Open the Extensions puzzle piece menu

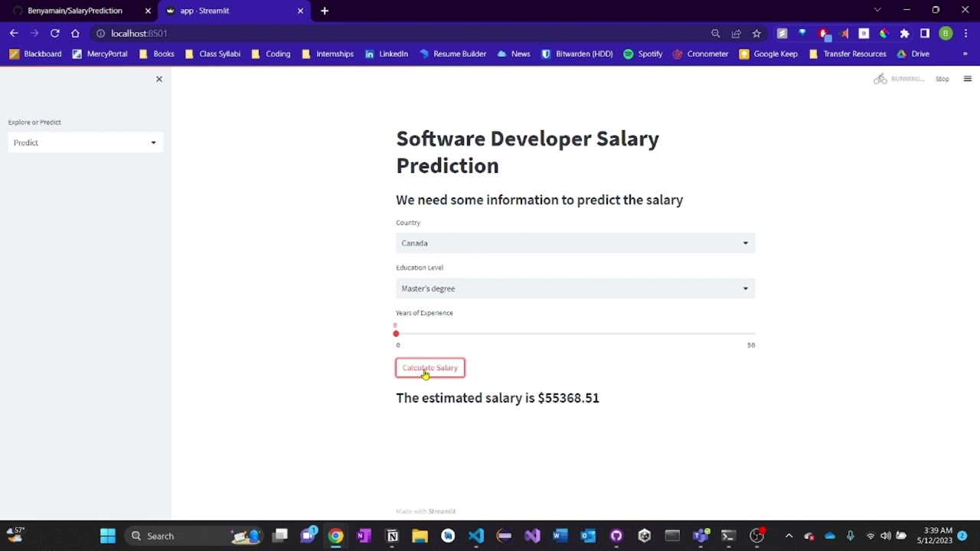pos(905,34)
